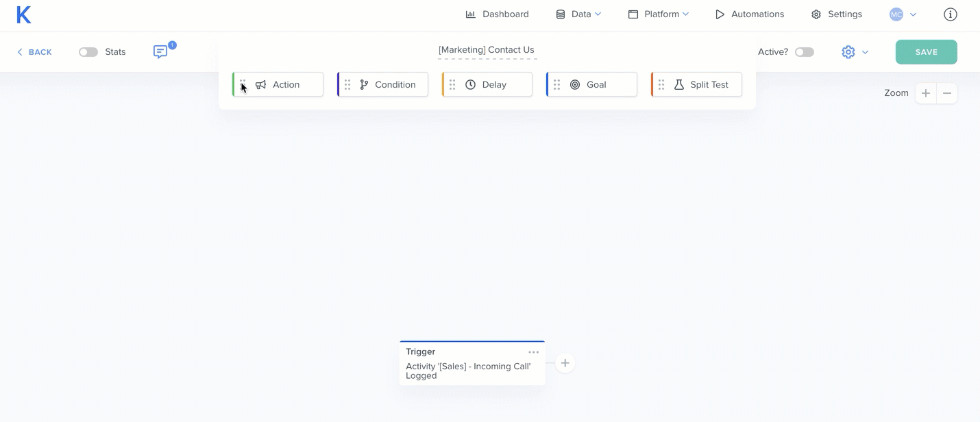
Task: Go to the Dashboard page
Action: click(x=497, y=14)
